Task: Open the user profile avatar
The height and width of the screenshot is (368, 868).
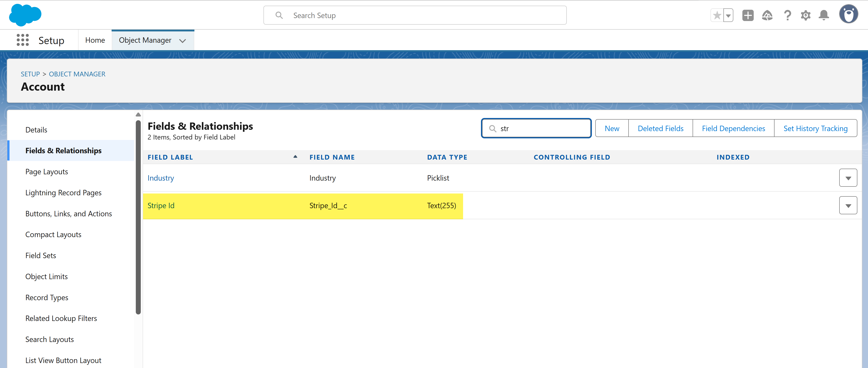Action: (x=849, y=14)
